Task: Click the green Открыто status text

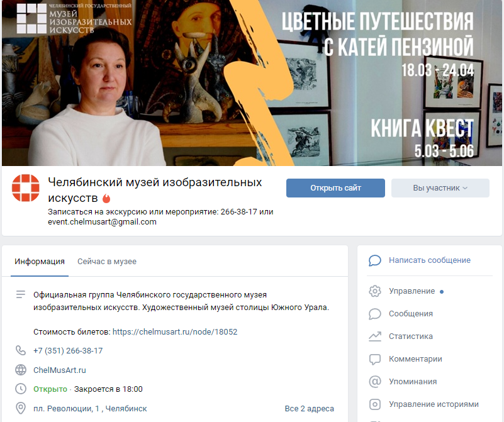Action: tap(50, 389)
